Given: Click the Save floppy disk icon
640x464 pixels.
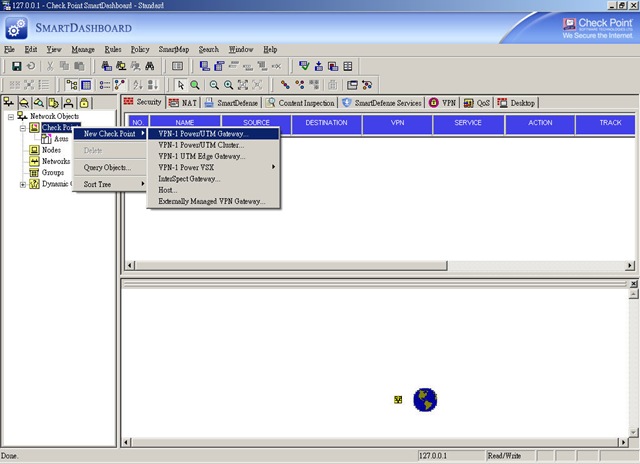Looking at the screenshot, I should click(x=16, y=66).
